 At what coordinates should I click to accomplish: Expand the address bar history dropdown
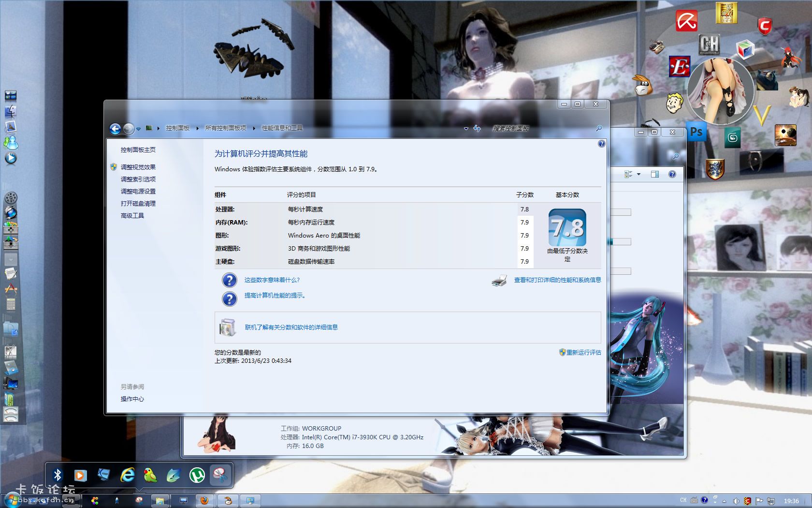tap(466, 129)
